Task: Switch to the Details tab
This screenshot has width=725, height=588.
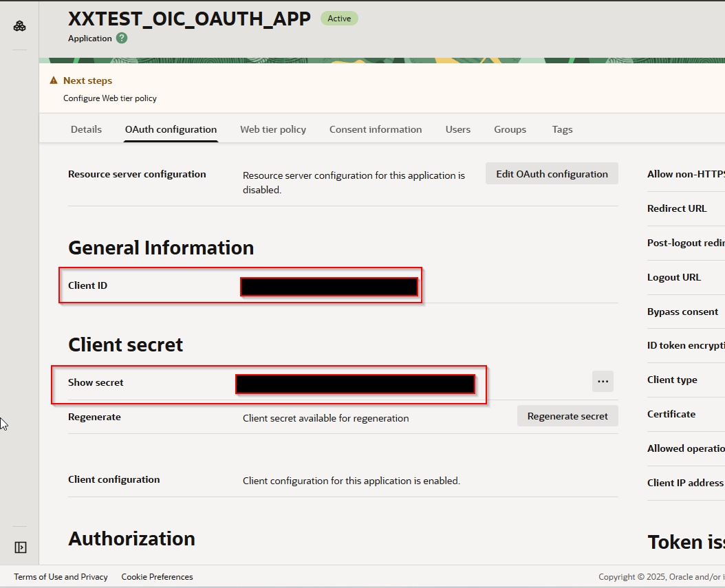Action: [86, 129]
